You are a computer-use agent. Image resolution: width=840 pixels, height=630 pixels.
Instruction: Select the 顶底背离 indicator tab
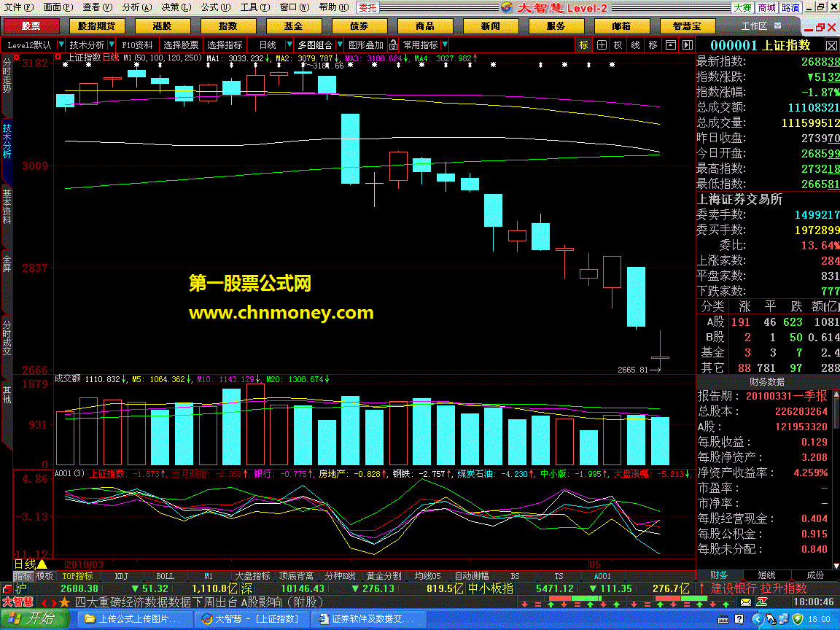[296, 576]
